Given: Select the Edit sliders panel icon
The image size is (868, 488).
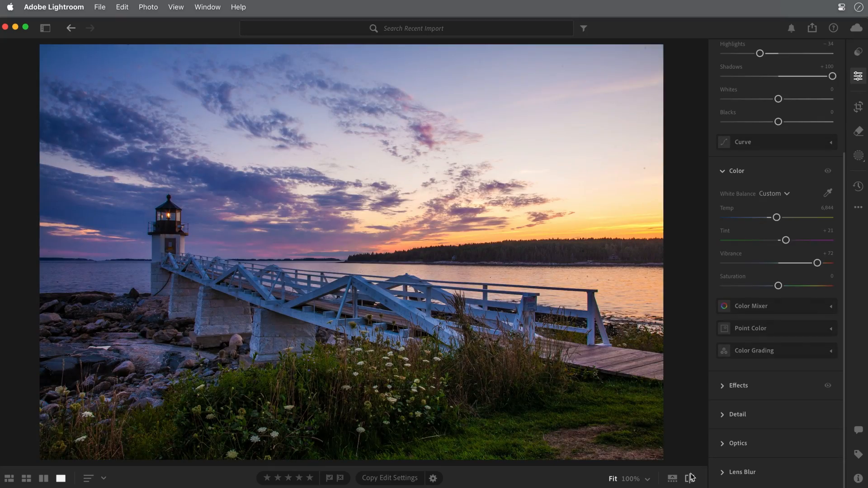Looking at the screenshot, I should tap(858, 76).
